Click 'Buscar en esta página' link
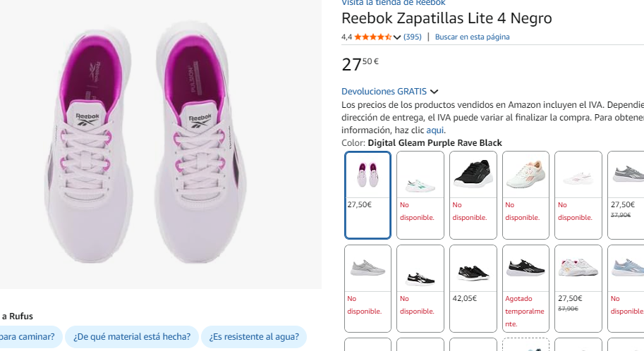Viewport: 644px width, 351px height. (472, 37)
